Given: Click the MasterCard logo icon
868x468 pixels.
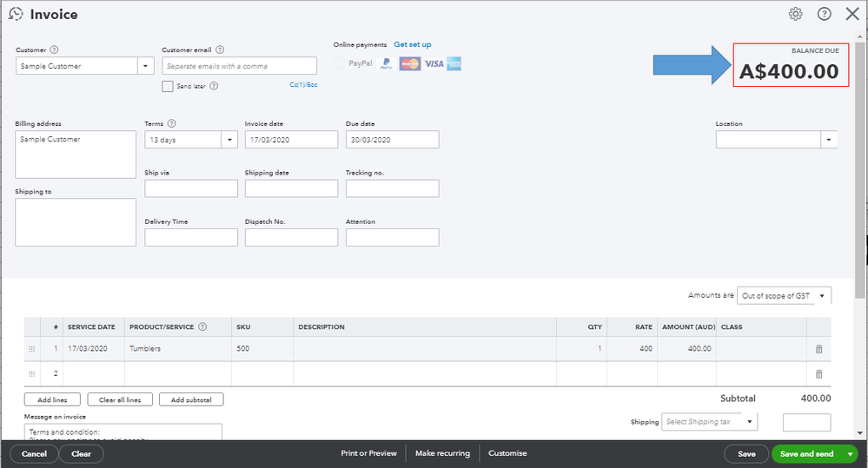Looking at the screenshot, I should pyautogui.click(x=409, y=63).
